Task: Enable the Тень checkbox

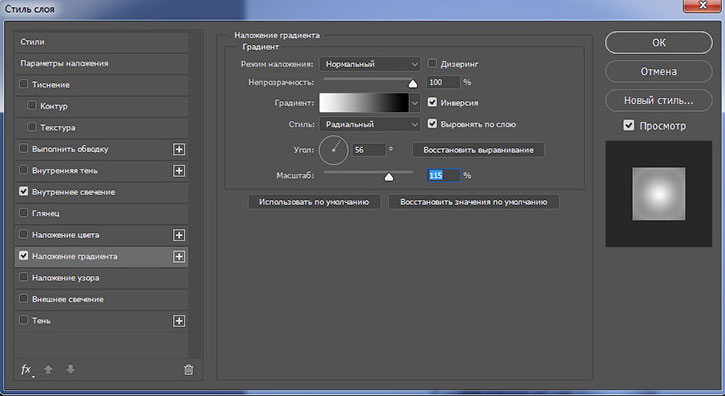Action: 24,320
